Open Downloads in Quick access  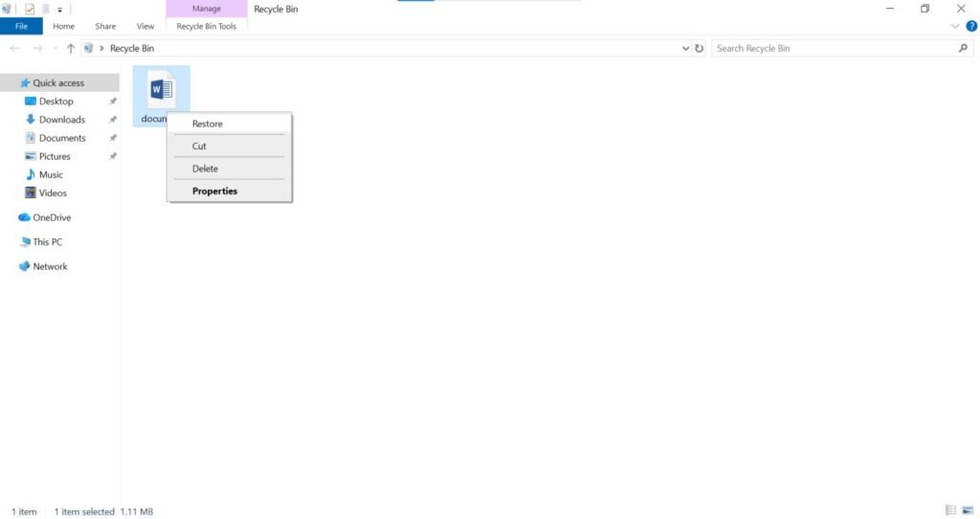point(61,120)
